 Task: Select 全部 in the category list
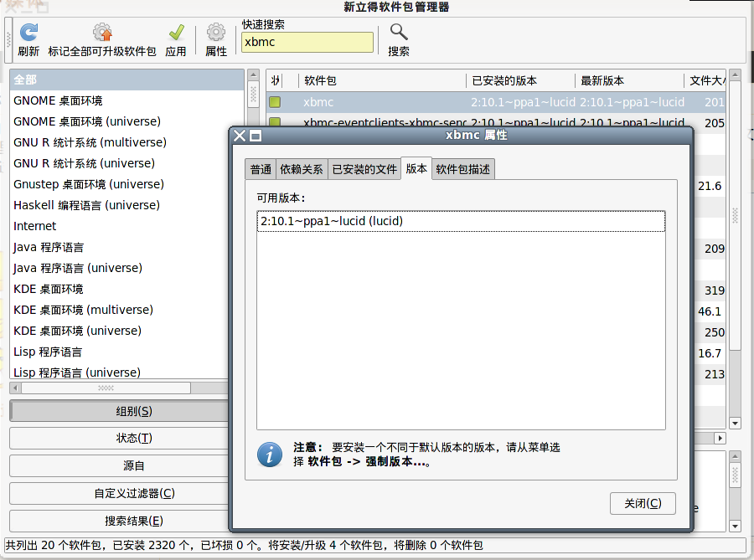tap(127, 80)
